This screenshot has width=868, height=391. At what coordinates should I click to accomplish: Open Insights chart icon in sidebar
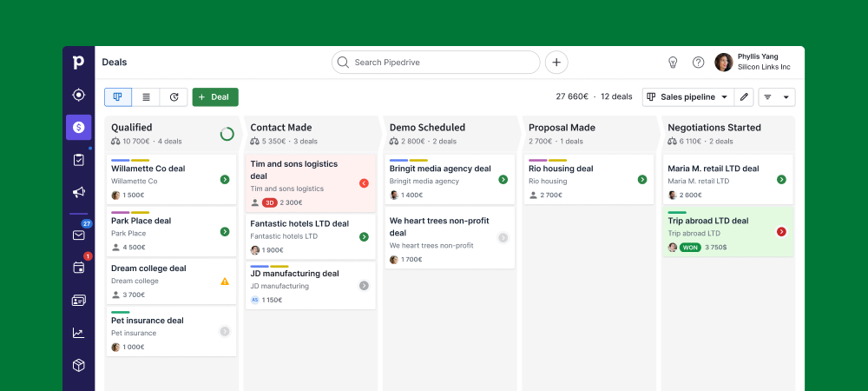point(78,333)
